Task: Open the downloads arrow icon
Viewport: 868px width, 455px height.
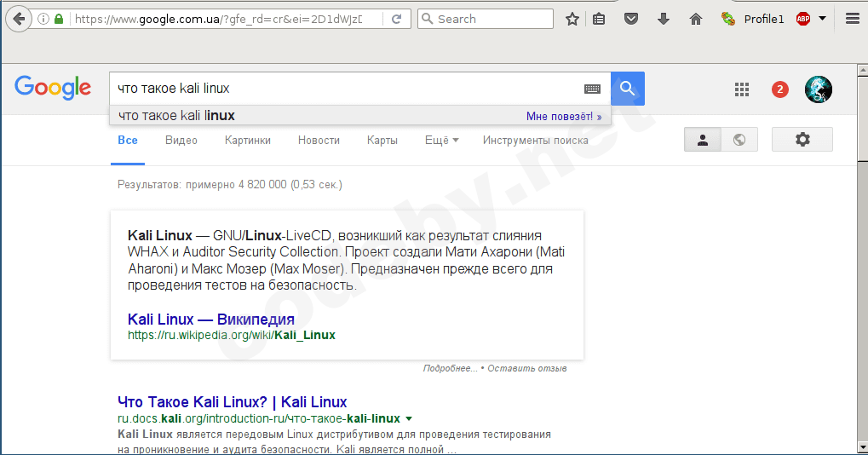Action: [x=664, y=19]
